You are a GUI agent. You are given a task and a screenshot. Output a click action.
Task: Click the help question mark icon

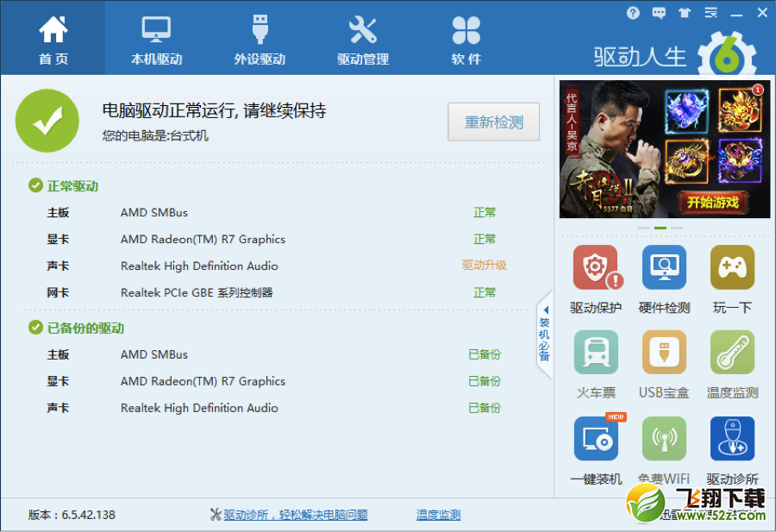(x=633, y=13)
